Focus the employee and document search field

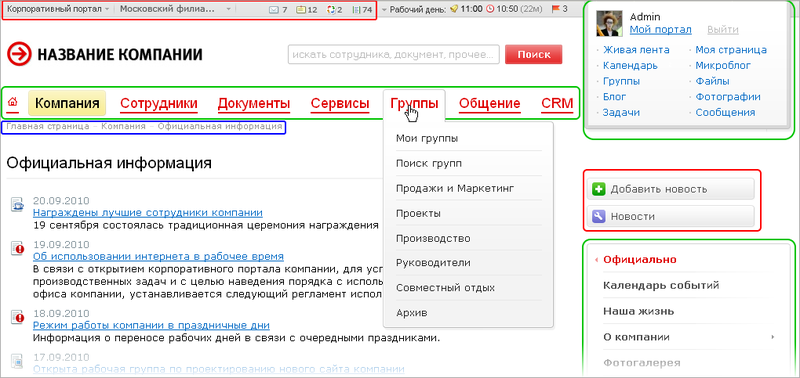click(x=393, y=55)
